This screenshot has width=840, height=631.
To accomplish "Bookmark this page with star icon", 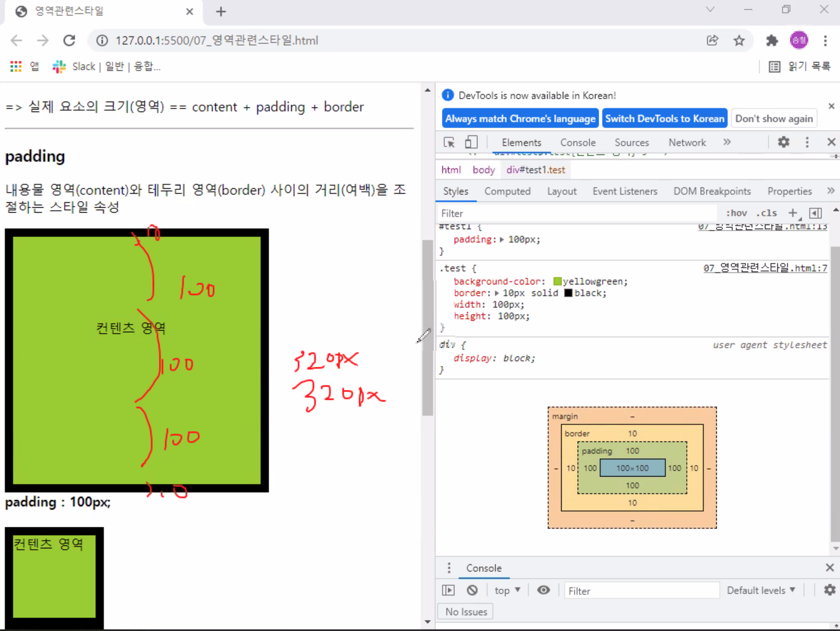I will pyautogui.click(x=739, y=40).
